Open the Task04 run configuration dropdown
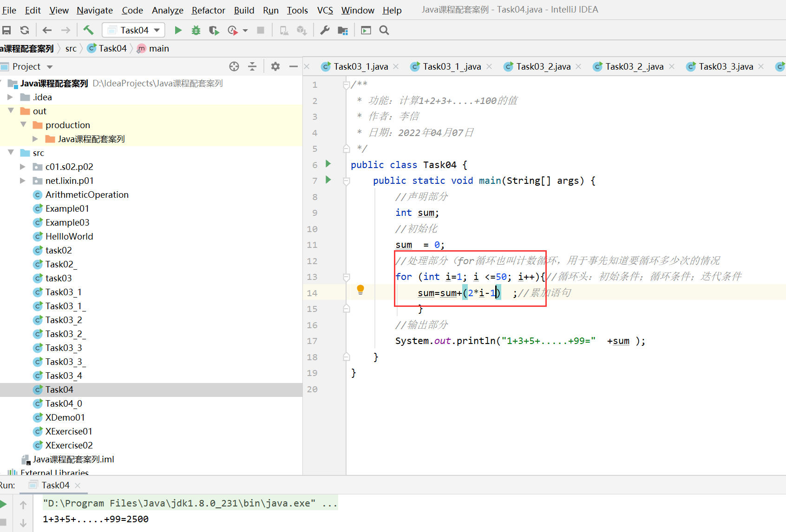This screenshot has width=786, height=532. coord(133,30)
